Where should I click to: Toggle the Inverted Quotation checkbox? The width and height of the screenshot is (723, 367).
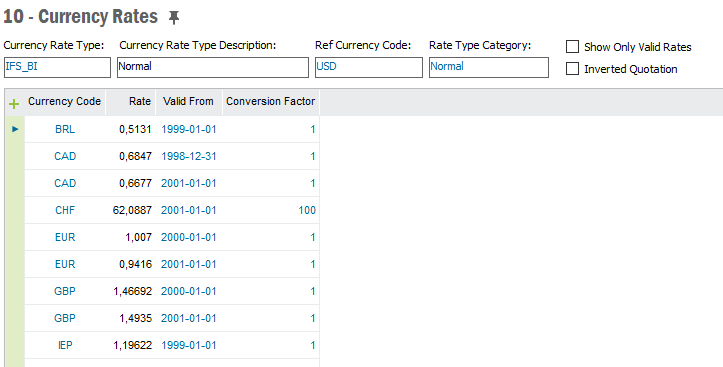572,69
